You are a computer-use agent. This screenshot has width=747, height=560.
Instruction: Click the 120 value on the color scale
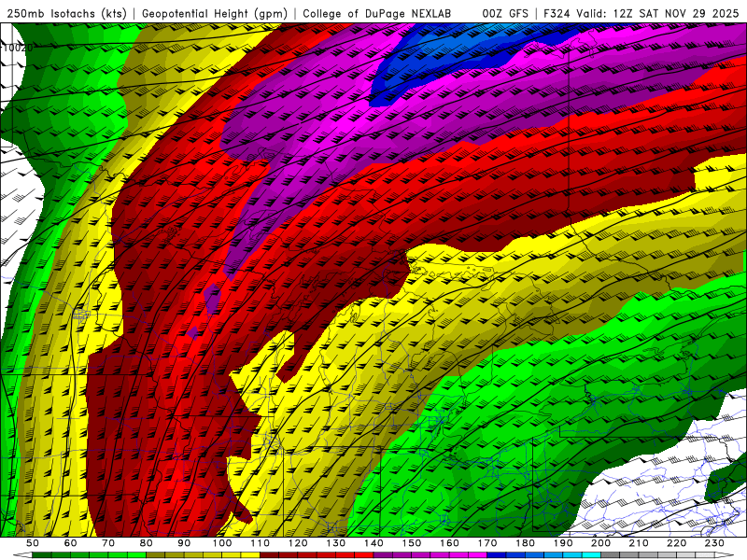point(298,543)
